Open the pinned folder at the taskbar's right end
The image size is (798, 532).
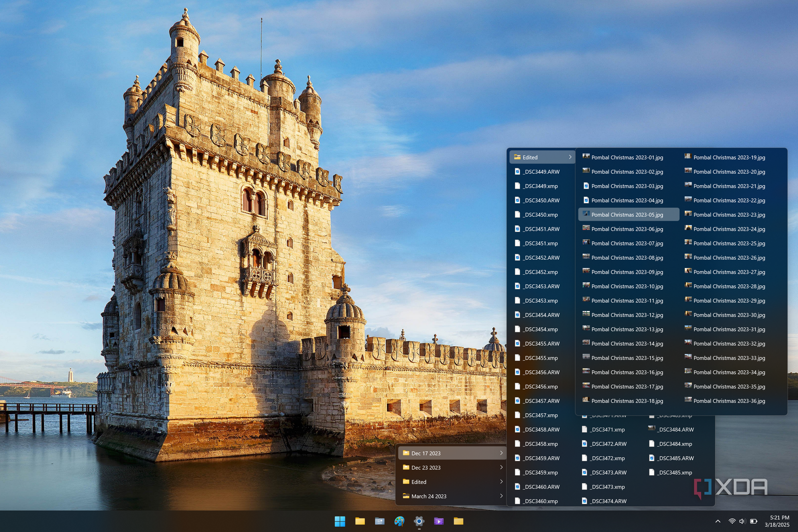pos(458,521)
